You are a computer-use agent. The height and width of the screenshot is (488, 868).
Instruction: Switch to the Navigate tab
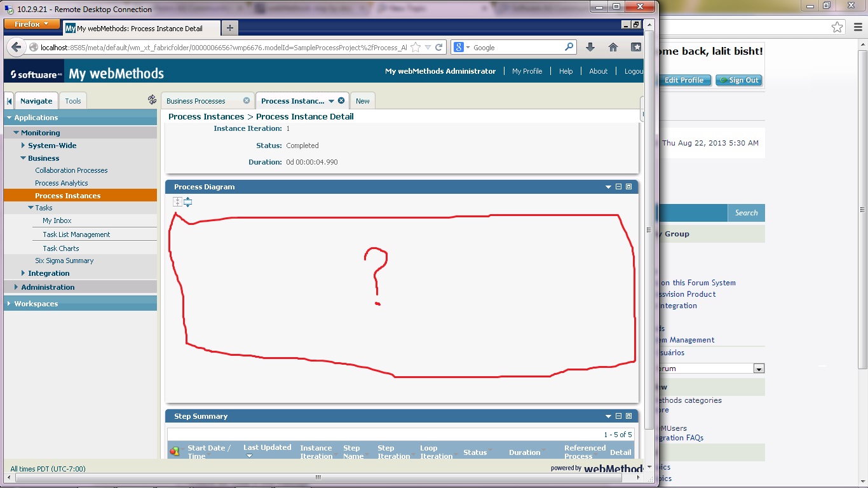(x=36, y=101)
